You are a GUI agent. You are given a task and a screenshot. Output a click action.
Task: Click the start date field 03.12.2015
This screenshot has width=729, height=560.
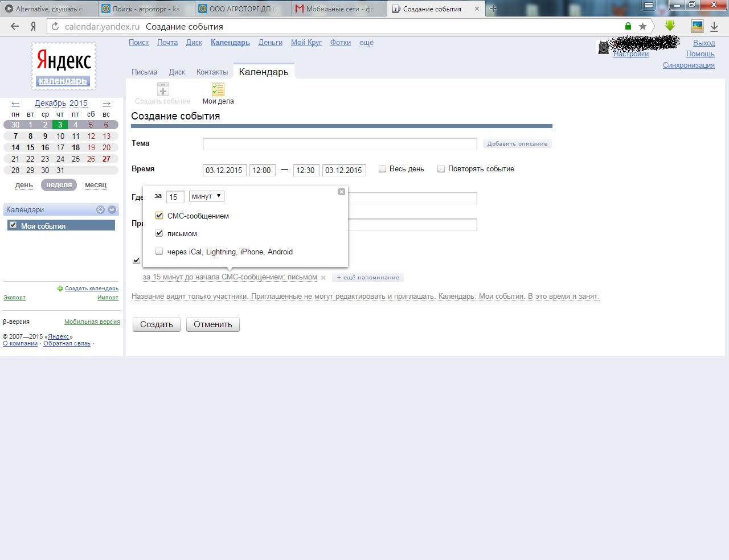click(x=224, y=170)
